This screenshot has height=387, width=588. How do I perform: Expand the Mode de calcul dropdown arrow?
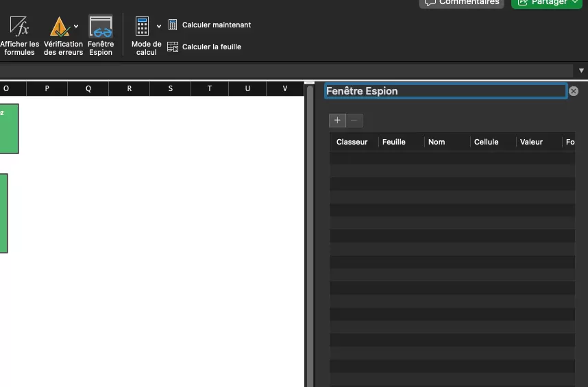click(x=159, y=26)
